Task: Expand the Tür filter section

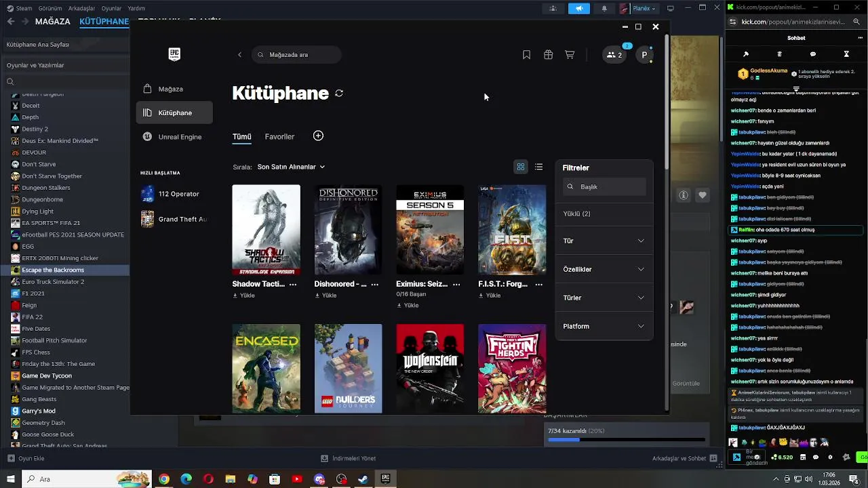Action: (604, 241)
